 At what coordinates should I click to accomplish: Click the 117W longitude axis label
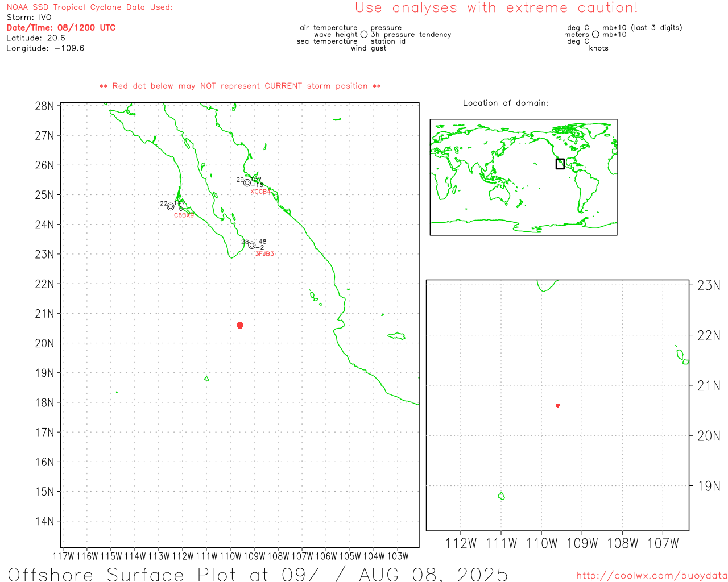point(63,556)
